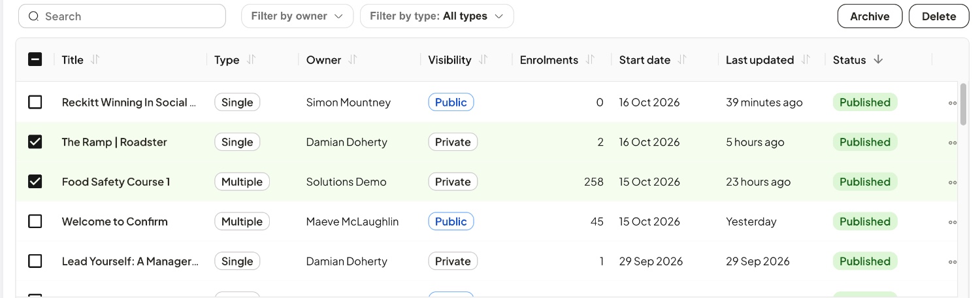Click the Last updated column header

pyautogui.click(x=760, y=59)
